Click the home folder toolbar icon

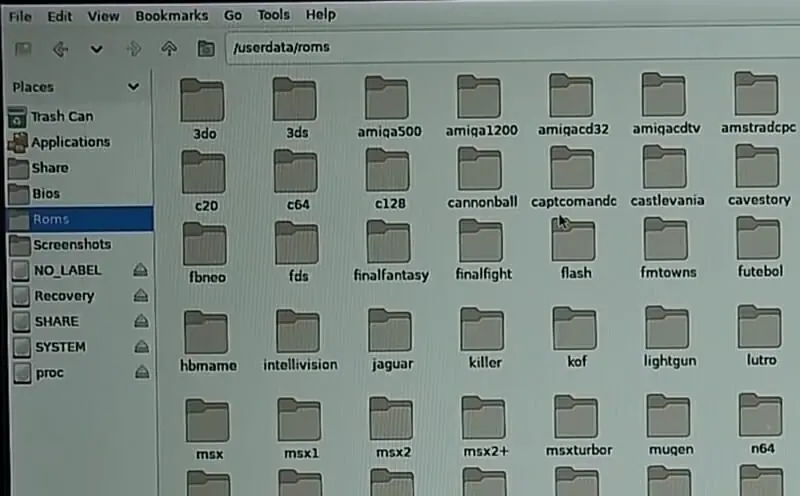206,48
